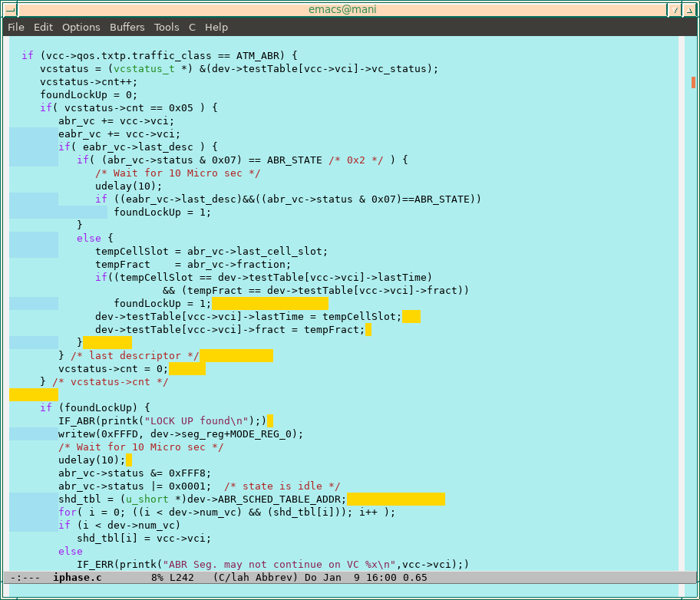The height and width of the screenshot is (600, 700).
Task: Click buffer name iphase.c in mode line
Action: 78,577
